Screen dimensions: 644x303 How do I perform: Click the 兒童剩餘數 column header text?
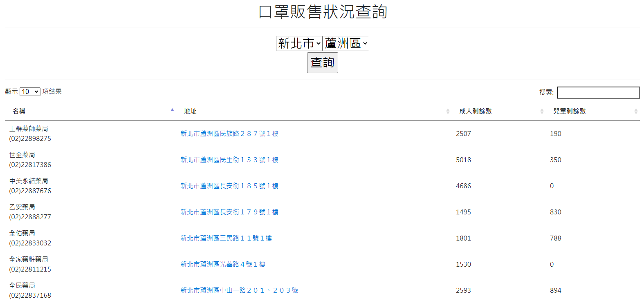[569, 111]
